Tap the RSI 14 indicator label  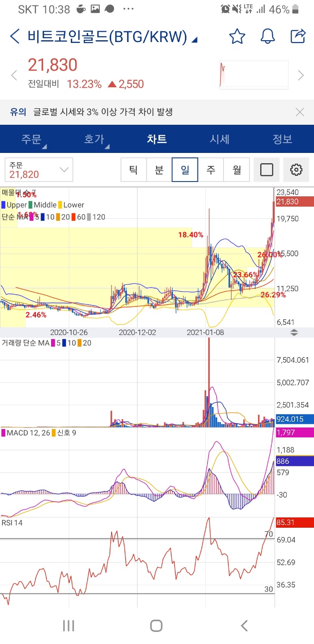(12, 522)
